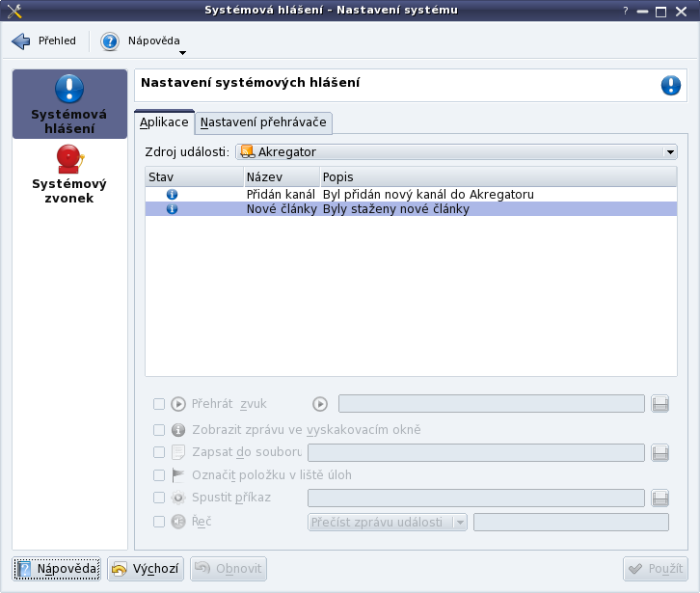Go back with Přehled button
Screen dimensions: 700x593
click(x=43, y=41)
